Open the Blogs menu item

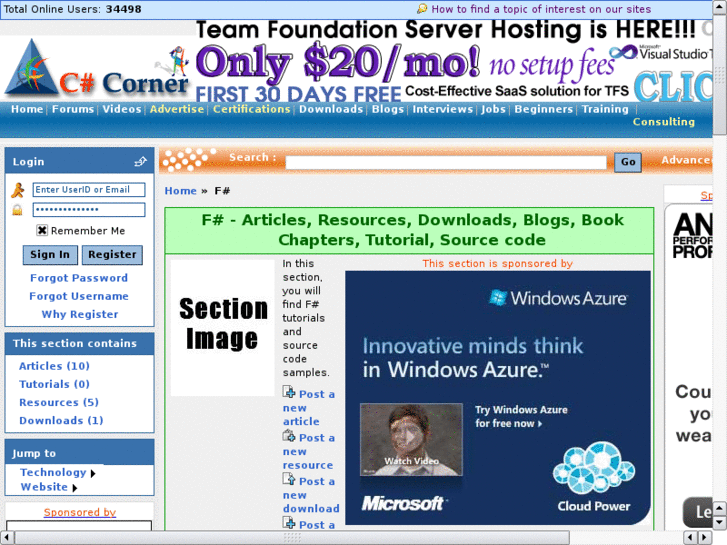coord(388,109)
